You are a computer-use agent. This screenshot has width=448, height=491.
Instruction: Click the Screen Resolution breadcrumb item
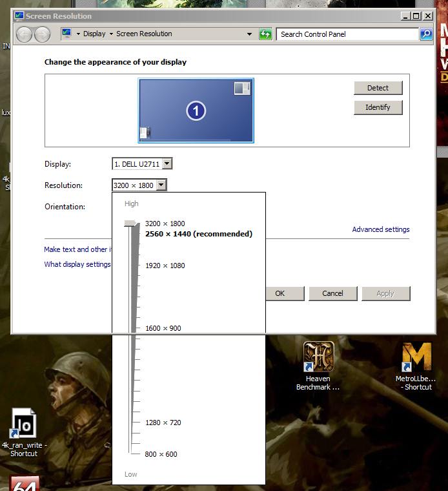[144, 34]
